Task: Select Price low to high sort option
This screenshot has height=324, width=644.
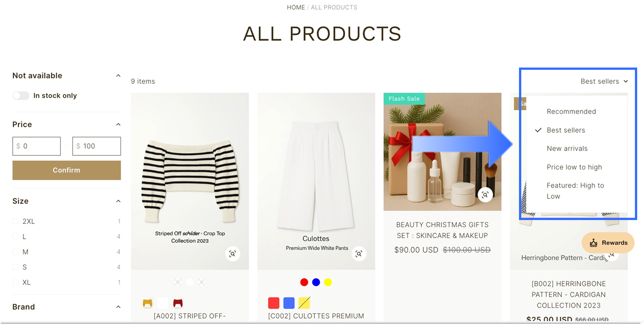Action: click(574, 167)
